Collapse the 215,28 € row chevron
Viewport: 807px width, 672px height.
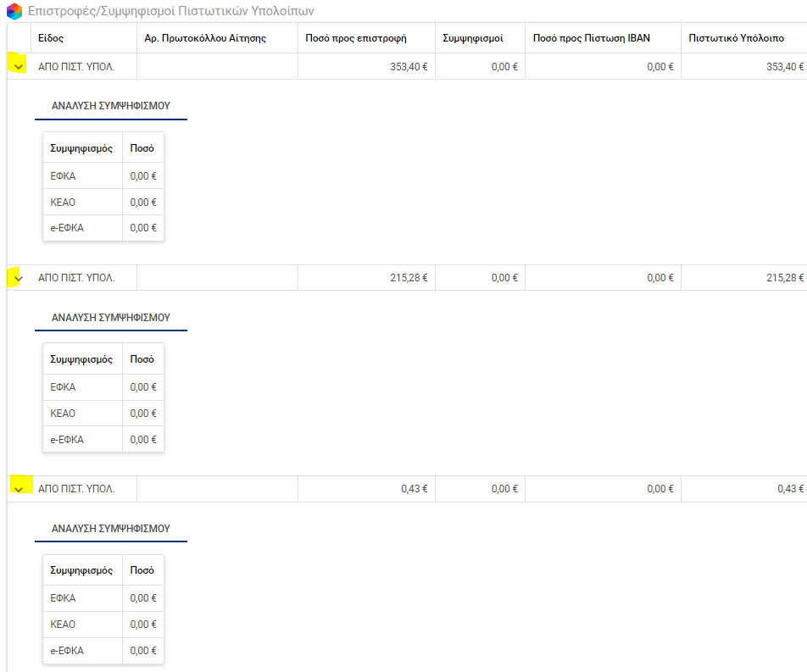coord(19,278)
